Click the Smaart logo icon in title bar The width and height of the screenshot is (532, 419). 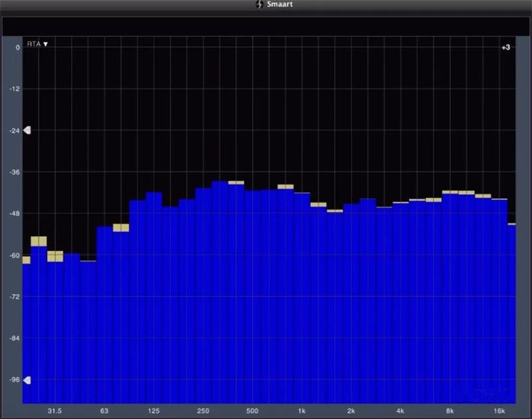tap(259, 5)
